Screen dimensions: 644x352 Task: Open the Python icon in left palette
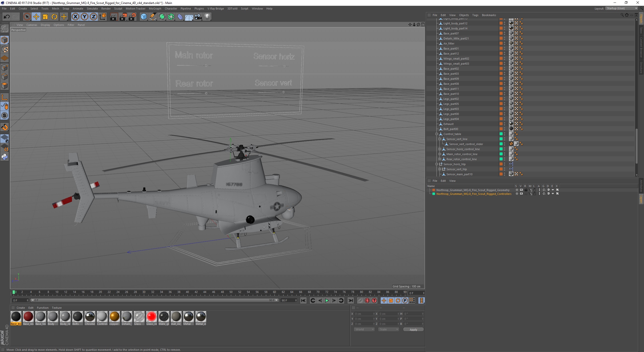[x=5, y=157]
